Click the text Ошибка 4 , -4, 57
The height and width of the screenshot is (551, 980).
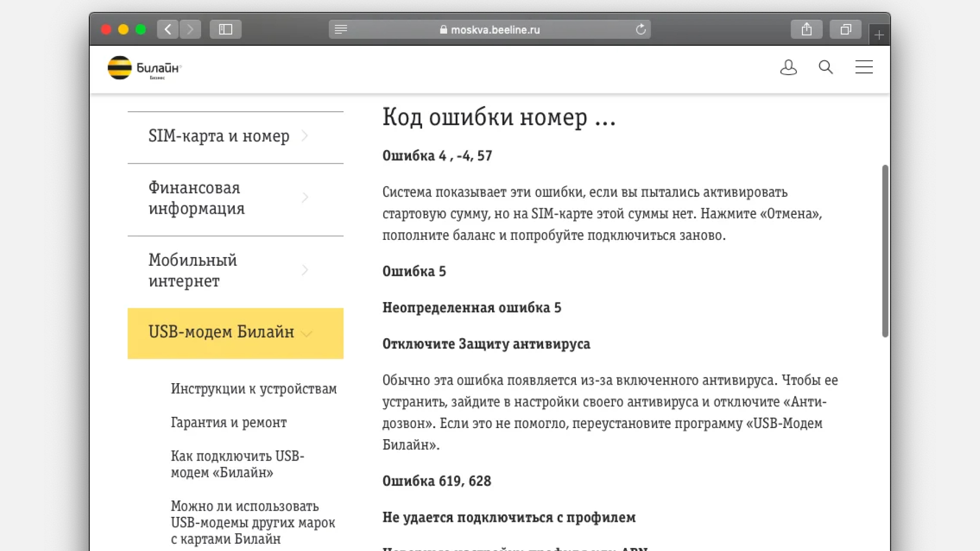tap(437, 156)
